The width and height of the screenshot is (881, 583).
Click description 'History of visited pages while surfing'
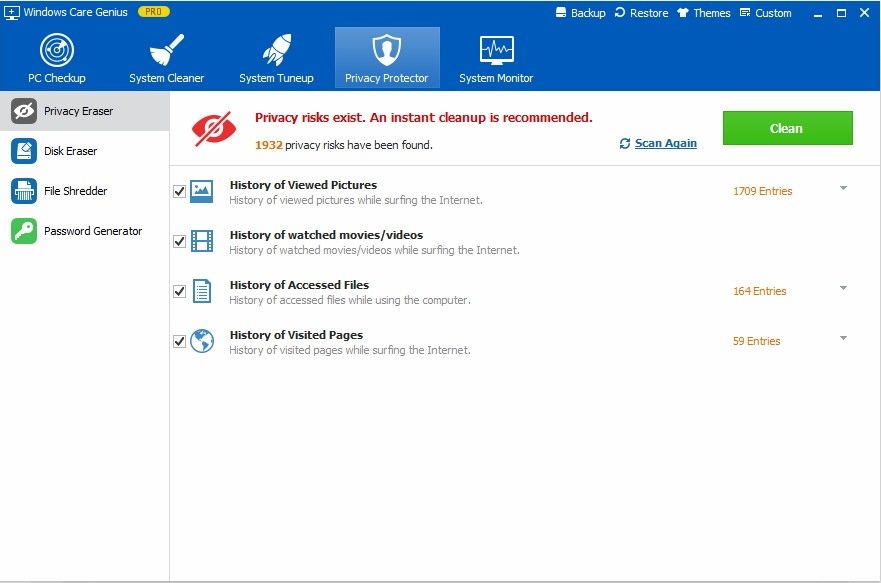tap(349, 350)
